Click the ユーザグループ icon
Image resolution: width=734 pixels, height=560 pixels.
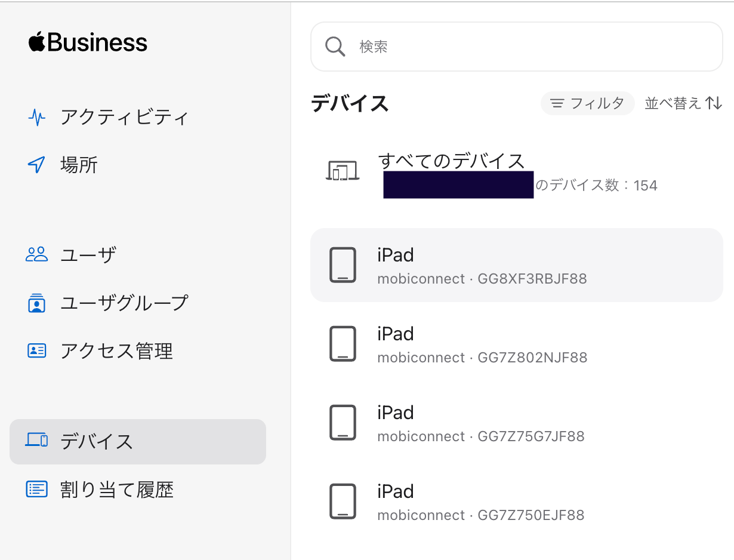coord(37,303)
